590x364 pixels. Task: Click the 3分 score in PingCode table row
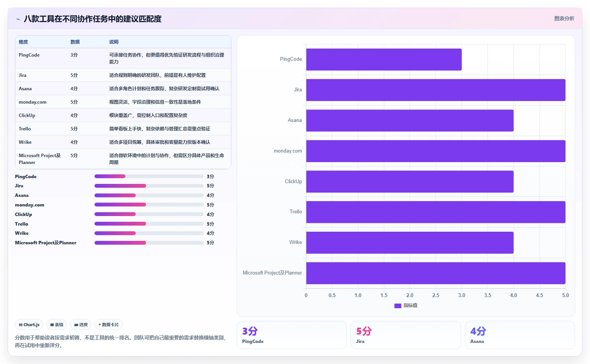[x=74, y=55]
